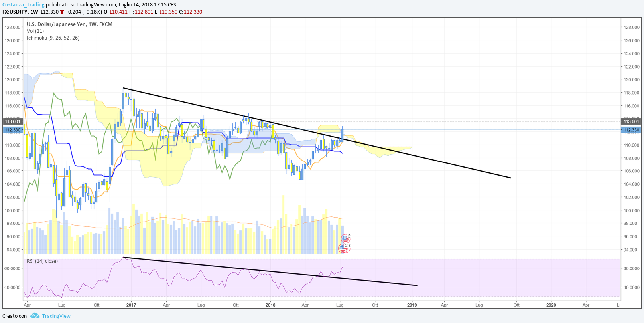Select the L:110.350 low value

pos(166,12)
